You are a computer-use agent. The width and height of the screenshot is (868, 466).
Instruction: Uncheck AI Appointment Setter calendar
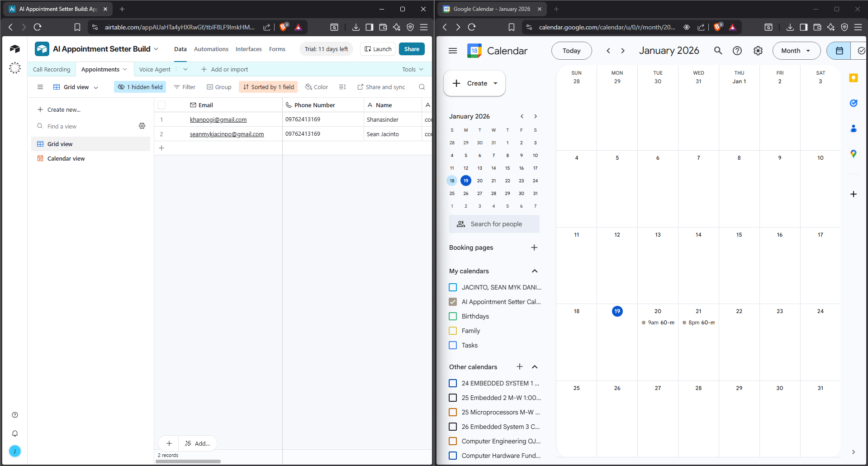pyautogui.click(x=453, y=302)
